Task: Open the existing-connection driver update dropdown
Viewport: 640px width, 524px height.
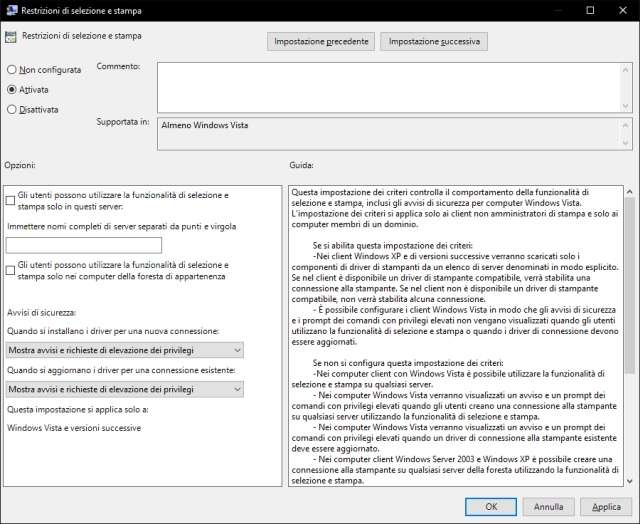Action: (124, 389)
